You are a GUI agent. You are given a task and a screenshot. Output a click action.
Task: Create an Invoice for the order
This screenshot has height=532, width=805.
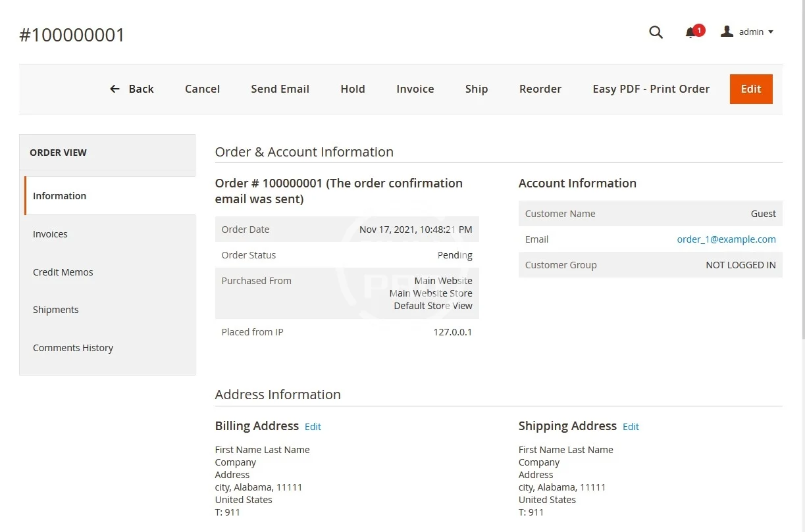[415, 89]
